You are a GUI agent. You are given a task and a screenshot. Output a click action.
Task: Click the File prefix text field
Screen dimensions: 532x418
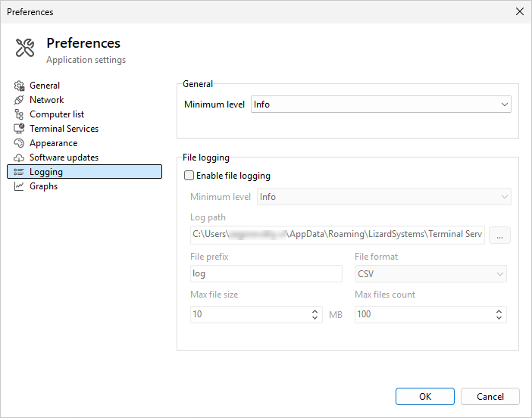coord(265,273)
